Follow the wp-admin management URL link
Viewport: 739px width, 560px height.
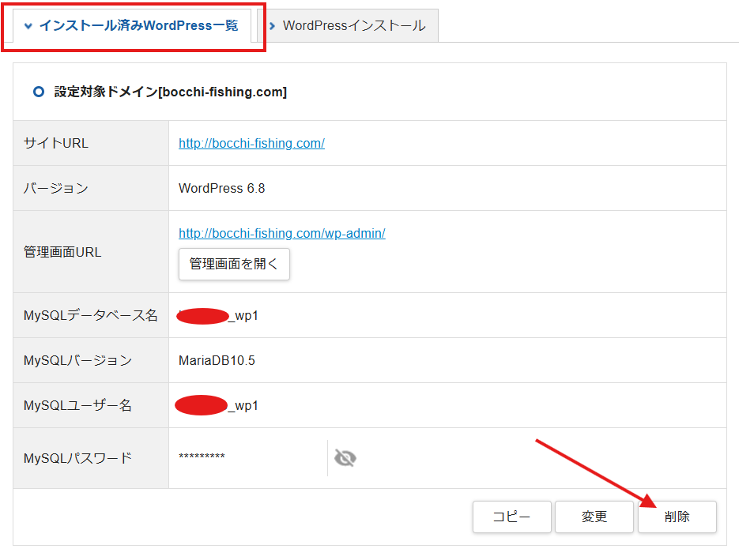point(281,233)
